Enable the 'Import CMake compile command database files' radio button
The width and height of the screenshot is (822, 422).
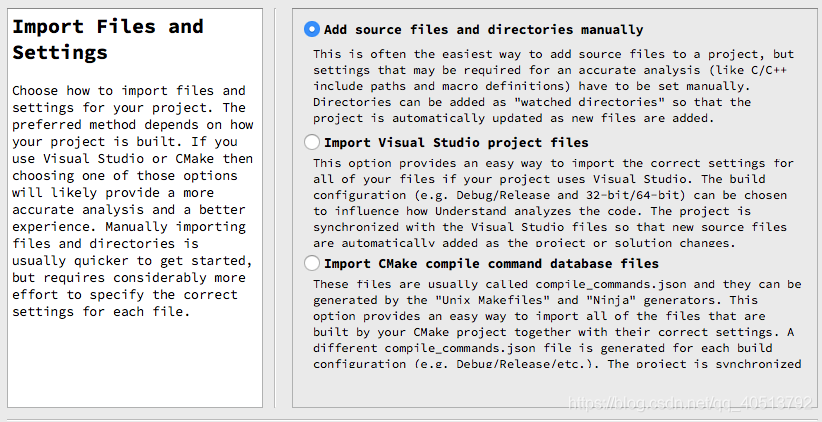click(312, 263)
